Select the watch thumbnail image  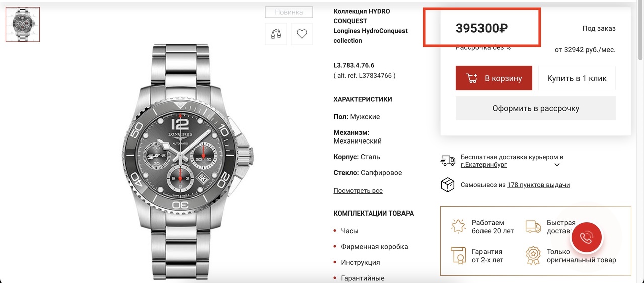click(23, 24)
